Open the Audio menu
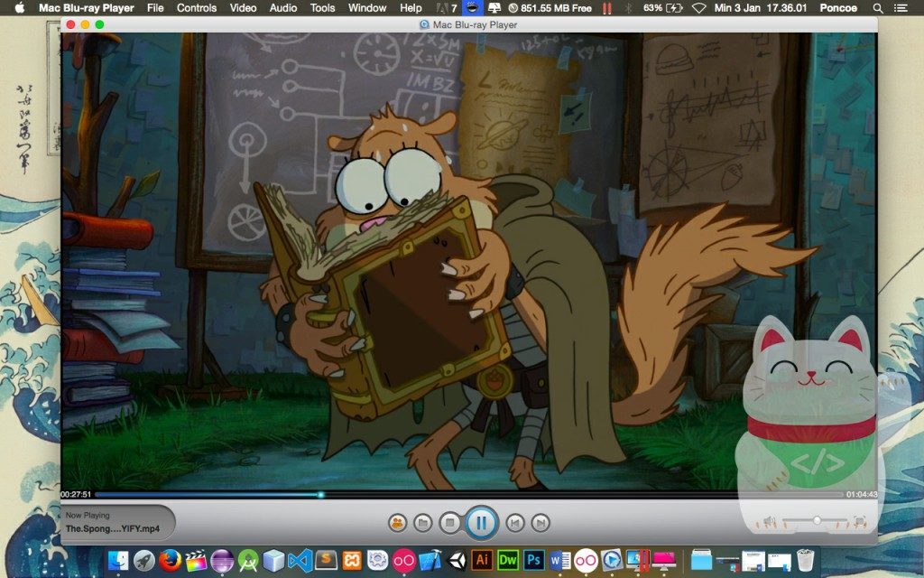 point(282,8)
